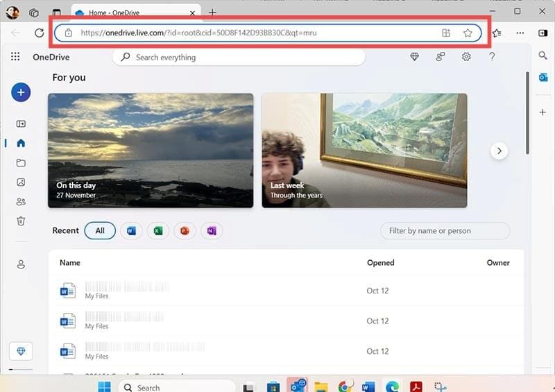Click the blue Add new plus button
This screenshot has height=392, width=555.
point(21,92)
